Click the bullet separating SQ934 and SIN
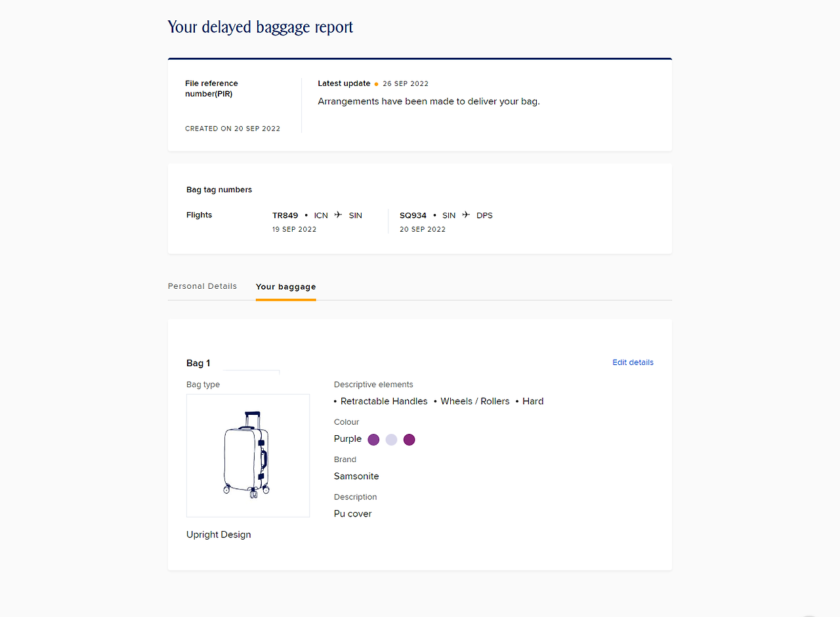840x617 pixels. coord(436,215)
